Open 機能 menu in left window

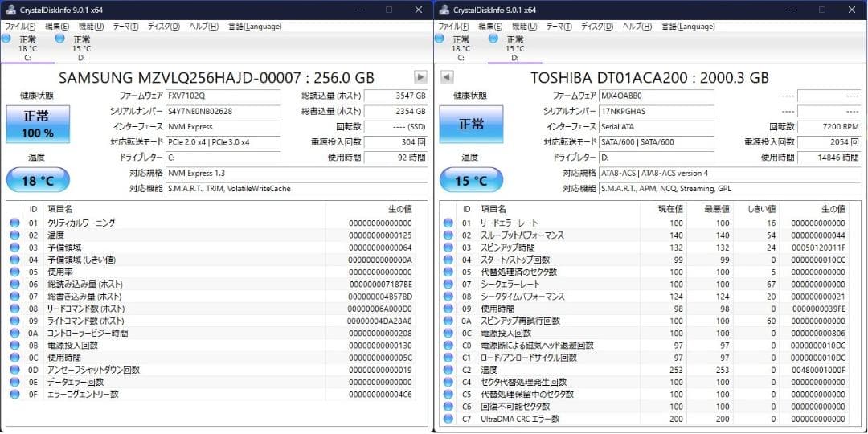92,26
